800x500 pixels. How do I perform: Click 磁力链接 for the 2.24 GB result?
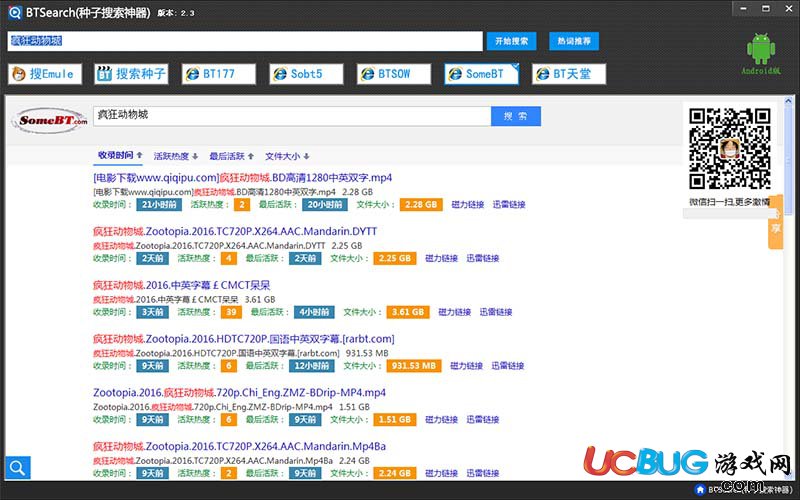(x=441, y=473)
